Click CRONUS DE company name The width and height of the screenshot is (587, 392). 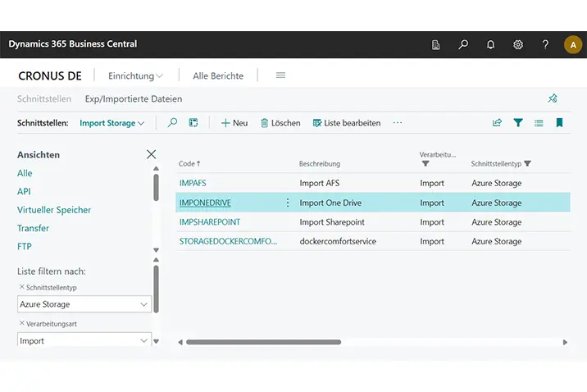click(x=50, y=76)
